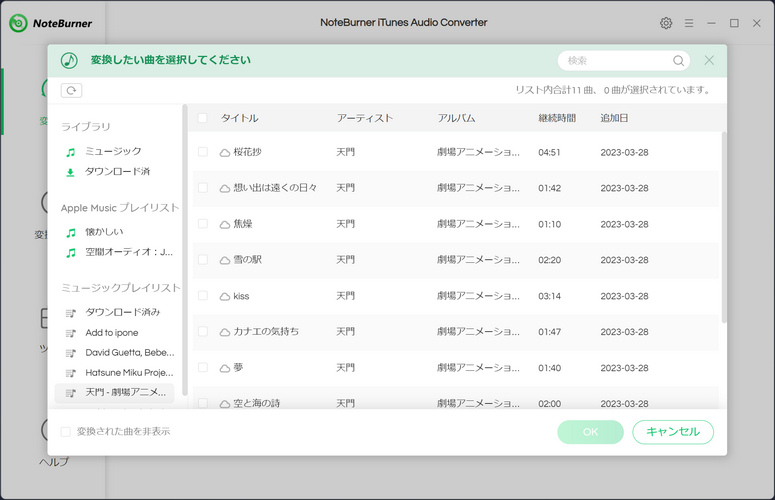Viewport: 775px width, 500px height.
Task: Click the refresh list icon button
Action: (71, 90)
